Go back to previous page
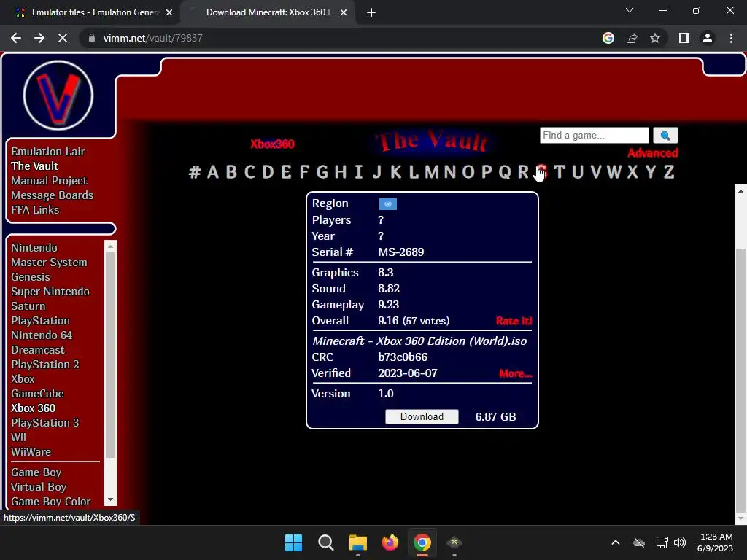Viewport: 747px width, 560px height. (16, 38)
